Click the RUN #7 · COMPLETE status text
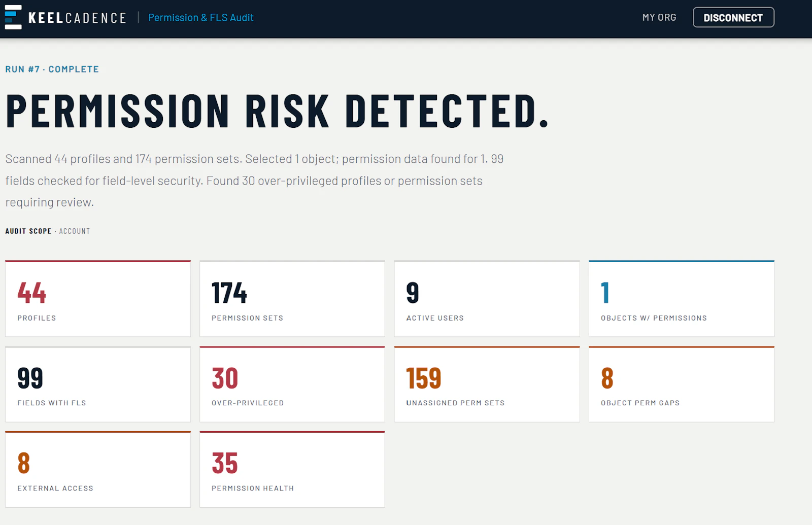This screenshot has height=525, width=812. pyautogui.click(x=52, y=69)
